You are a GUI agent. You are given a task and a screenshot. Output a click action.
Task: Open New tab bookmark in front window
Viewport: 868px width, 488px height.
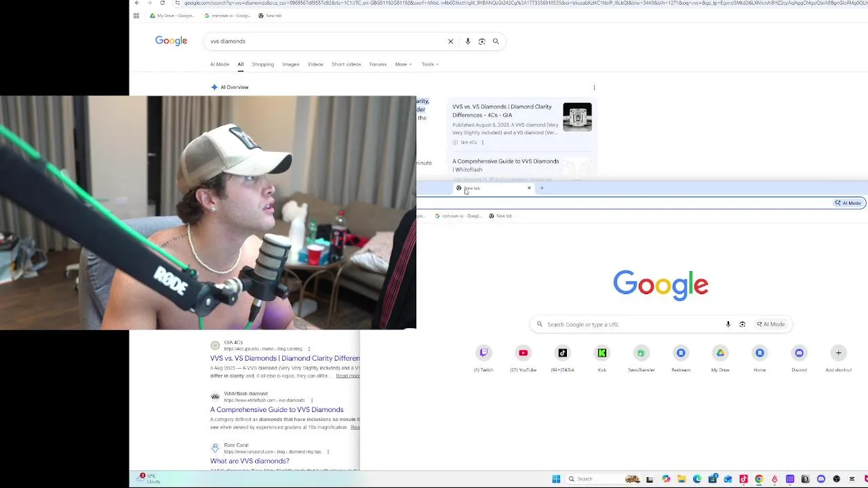[500, 216]
